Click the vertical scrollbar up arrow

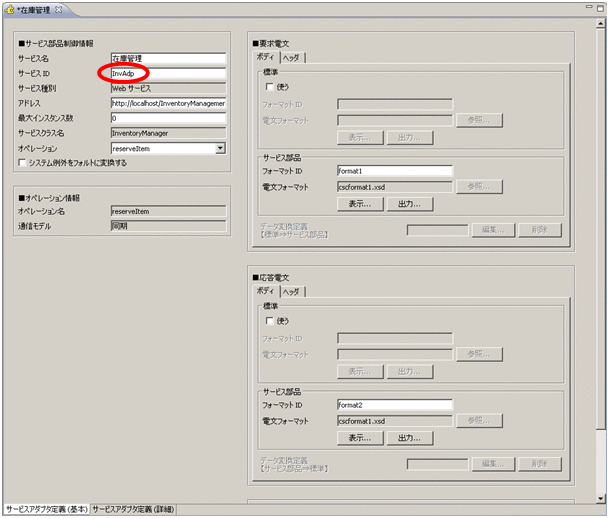click(x=600, y=24)
